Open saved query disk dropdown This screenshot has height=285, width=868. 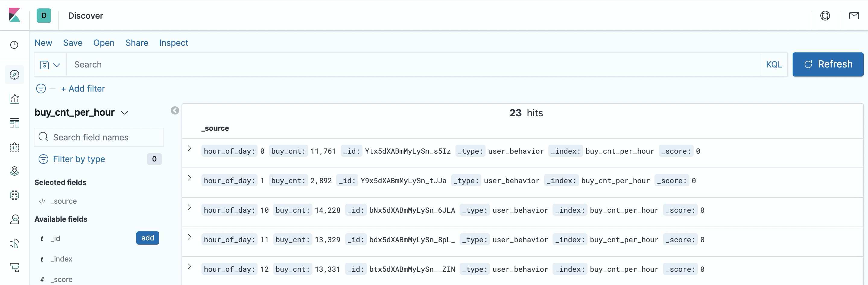[x=50, y=64]
